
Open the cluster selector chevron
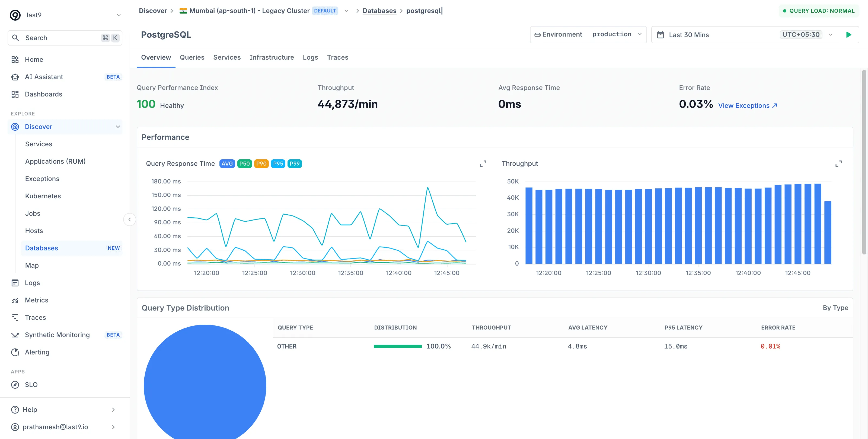coord(346,11)
